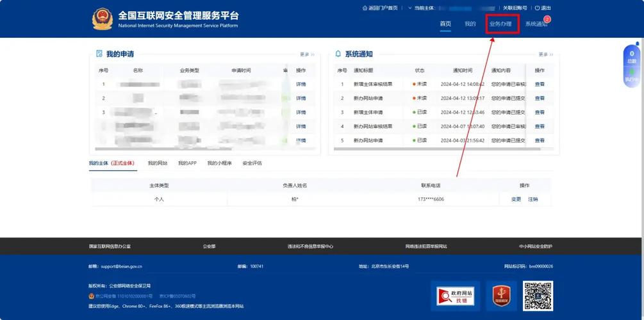Open the 业务办理 navigation tab
Screen dimensions: 644x320
[500, 24]
